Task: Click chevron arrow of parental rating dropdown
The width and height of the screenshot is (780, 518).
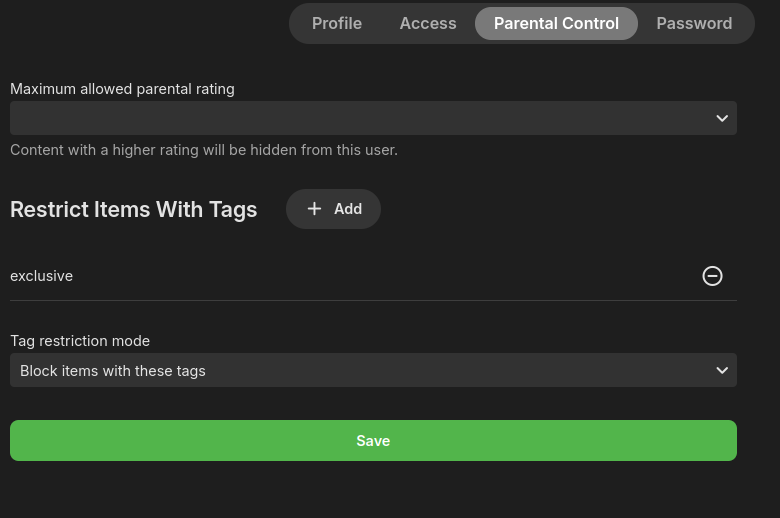Action: click(722, 118)
